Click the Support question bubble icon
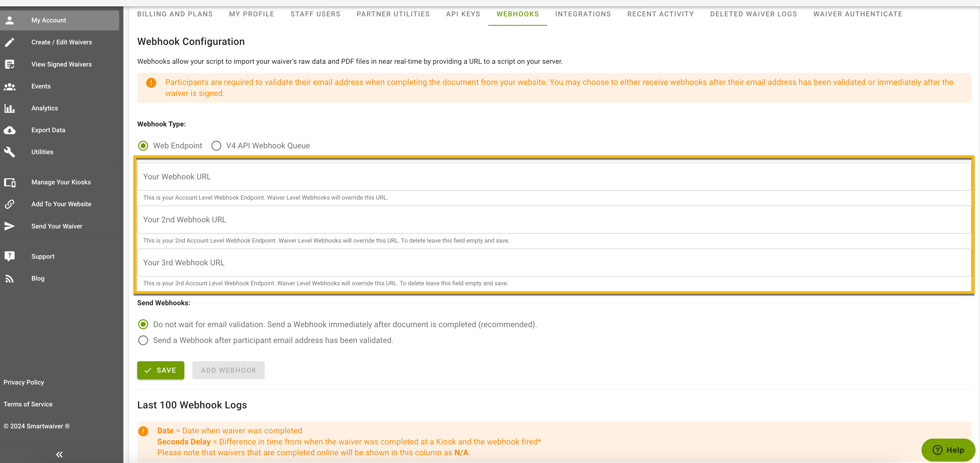The width and height of the screenshot is (980, 463). 9,256
